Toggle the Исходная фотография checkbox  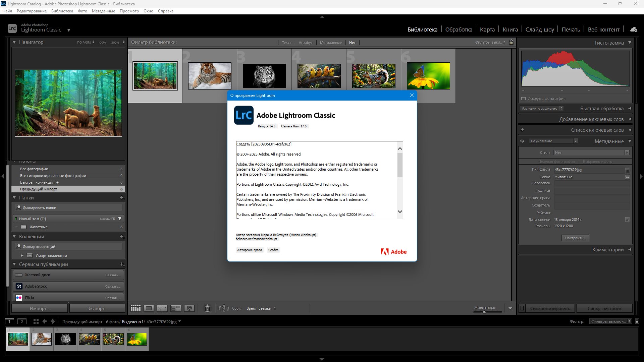click(523, 99)
